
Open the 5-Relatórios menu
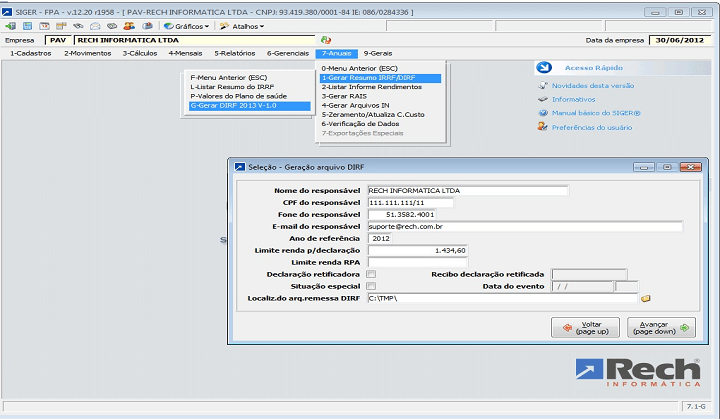[x=235, y=53]
